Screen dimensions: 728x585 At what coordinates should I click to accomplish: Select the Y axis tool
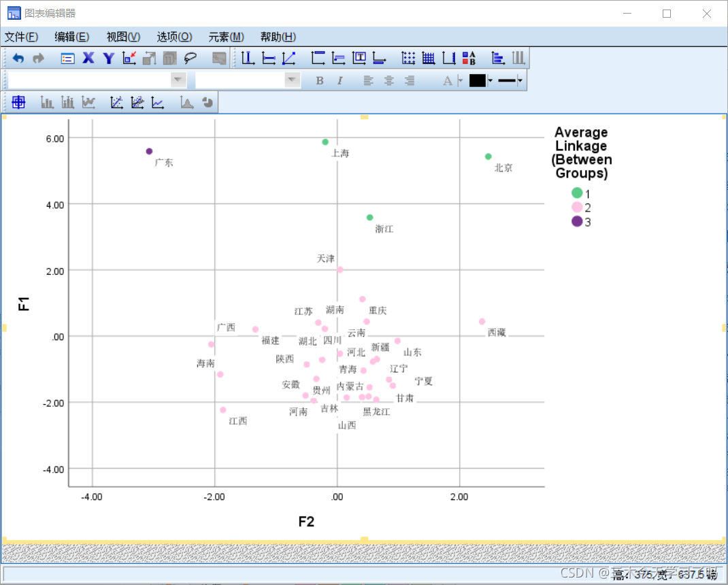click(x=109, y=58)
